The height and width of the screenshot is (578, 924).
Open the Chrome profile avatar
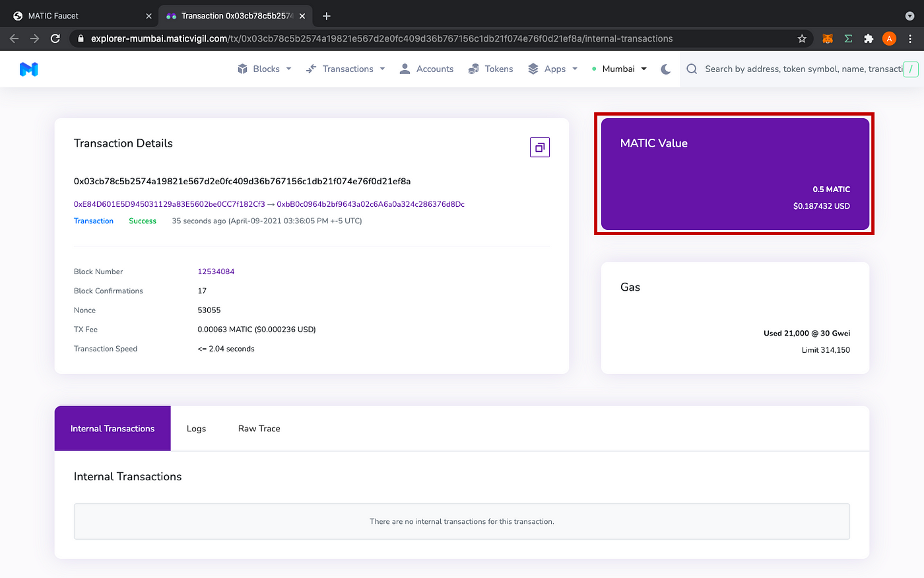pyautogui.click(x=889, y=38)
